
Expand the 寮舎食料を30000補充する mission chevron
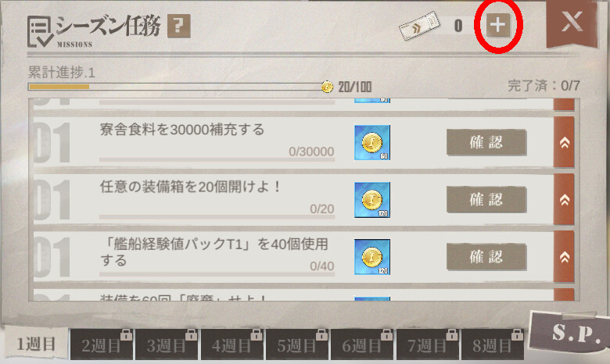[564, 143]
